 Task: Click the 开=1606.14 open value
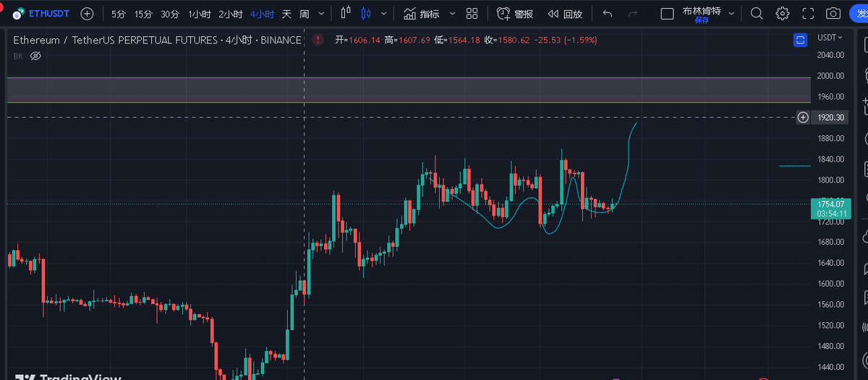357,40
